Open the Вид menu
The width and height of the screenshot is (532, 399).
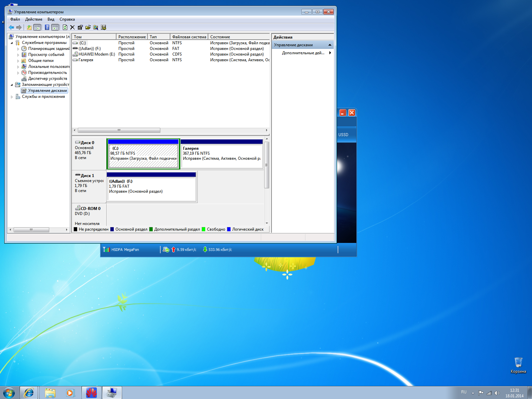pos(51,19)
